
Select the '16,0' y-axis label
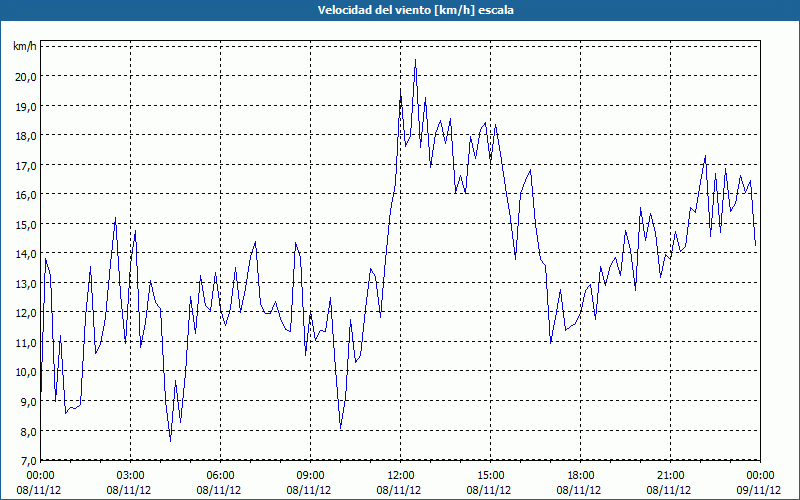point(26,195)
